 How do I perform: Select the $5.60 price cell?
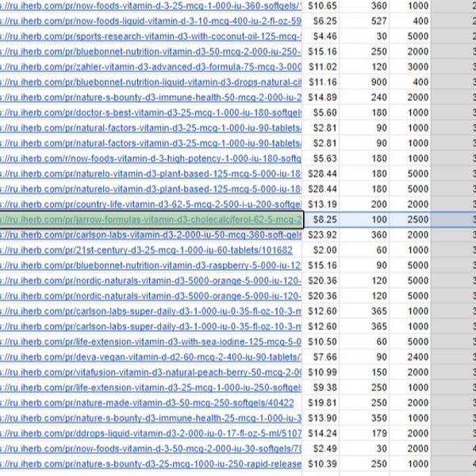coord(321,113)
